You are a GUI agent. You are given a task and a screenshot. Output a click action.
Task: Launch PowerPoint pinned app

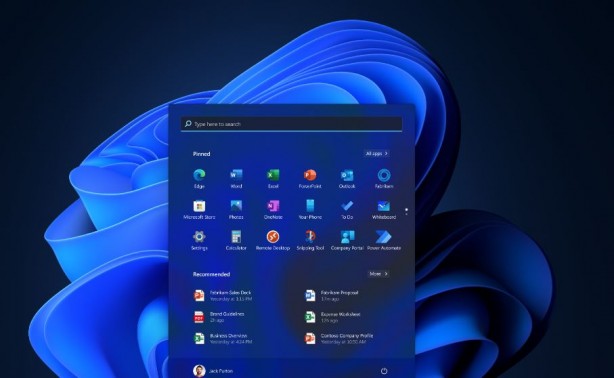(310, 179)
